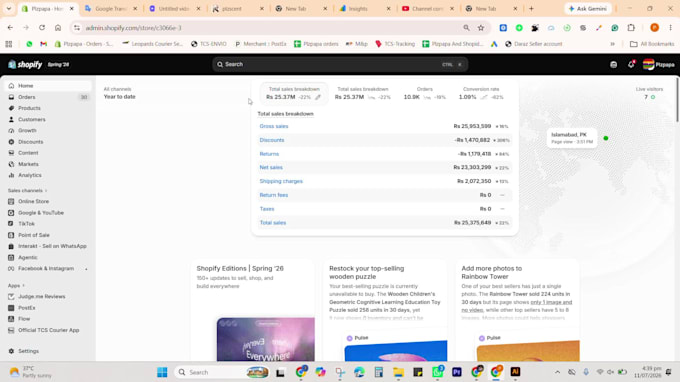680x382 pixels.
Task: Open the Sidekick icon beside the bell
Action: [614, 65]
